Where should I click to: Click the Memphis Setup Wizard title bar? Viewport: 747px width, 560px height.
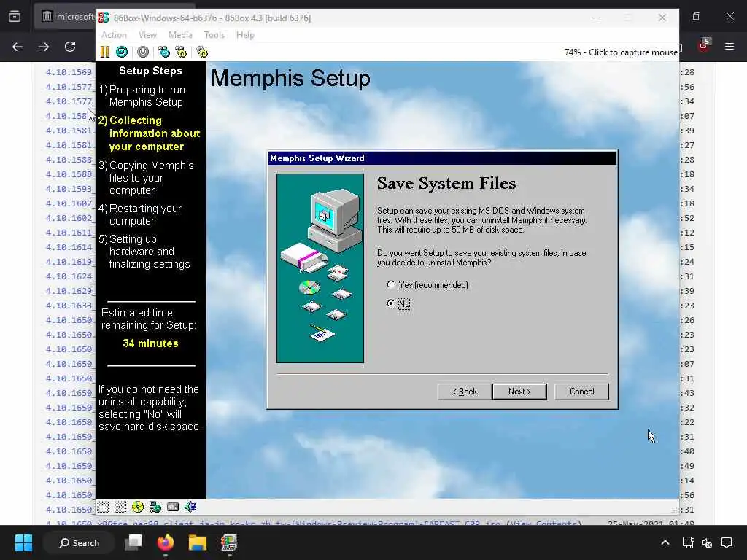(442, 158)
